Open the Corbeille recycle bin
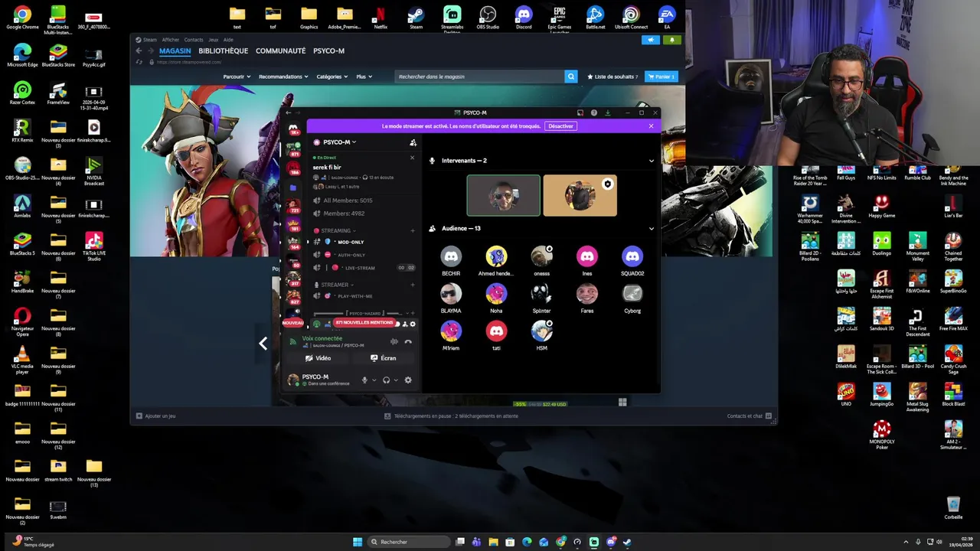Screen dimensions: 980x551 [953, 508]
